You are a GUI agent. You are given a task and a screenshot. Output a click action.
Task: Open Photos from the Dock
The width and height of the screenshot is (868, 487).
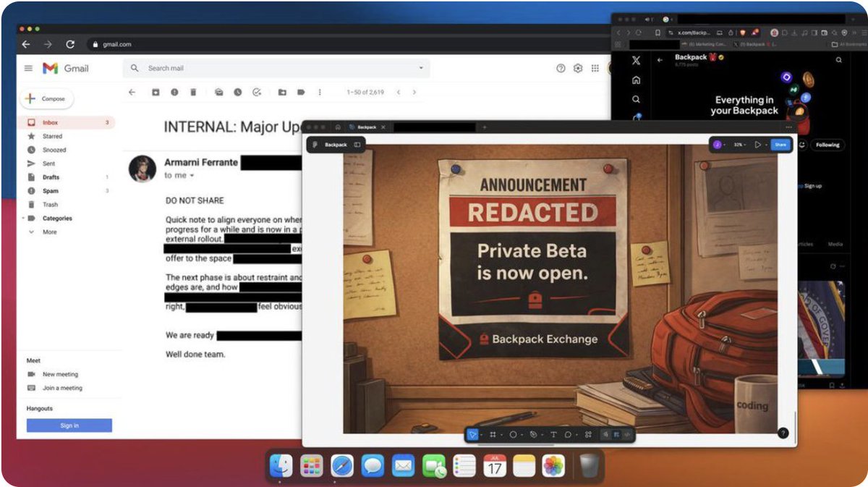(x=553, y=466)
